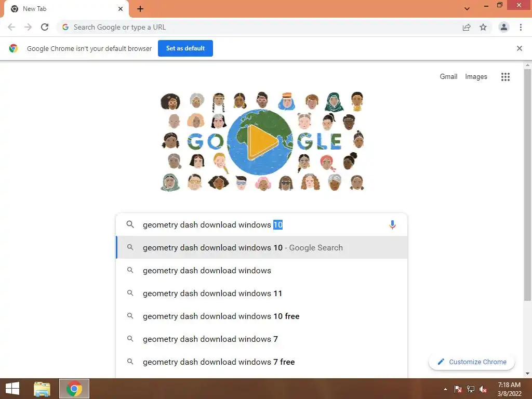Open Gmail link
This screenshot has height=399, width=532.
point(448,77)
